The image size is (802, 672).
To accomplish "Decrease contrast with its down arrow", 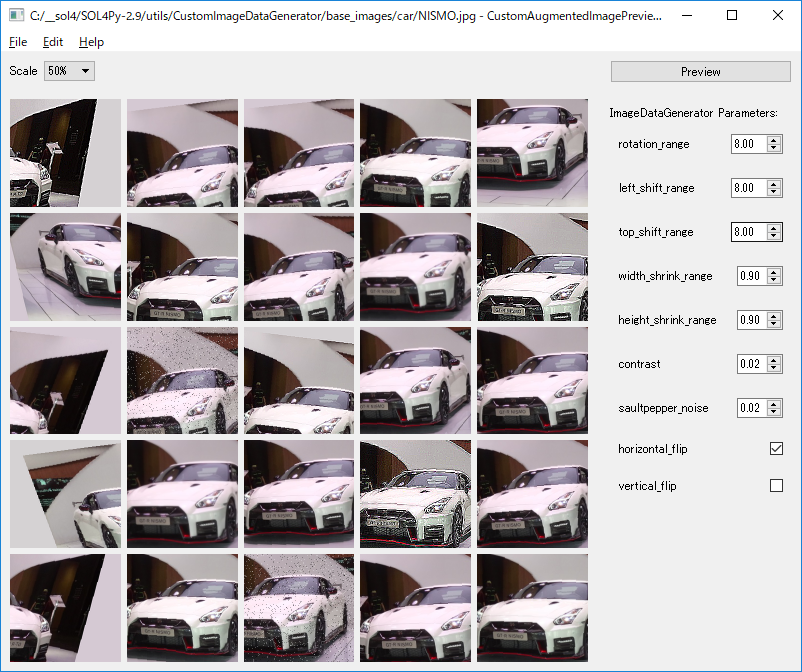I will coord(774,368).
